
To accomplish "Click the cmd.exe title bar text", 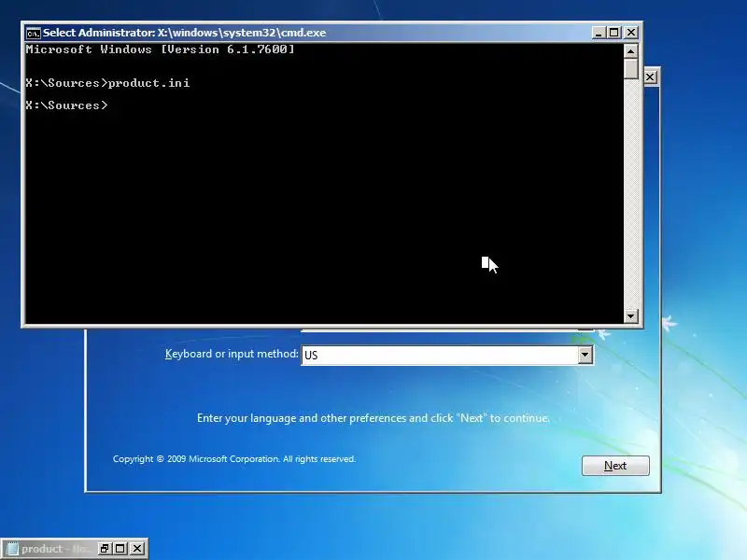I will [184, 33].
